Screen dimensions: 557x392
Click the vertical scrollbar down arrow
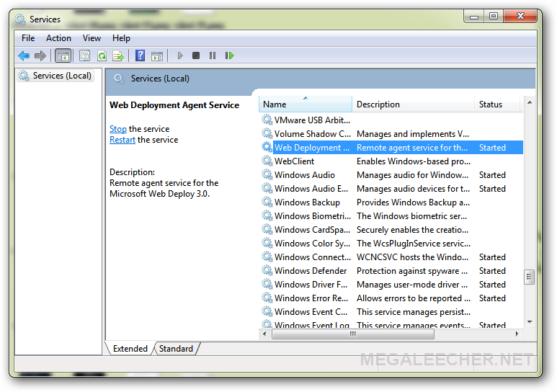pyautogui.click(x=530, y=322)
